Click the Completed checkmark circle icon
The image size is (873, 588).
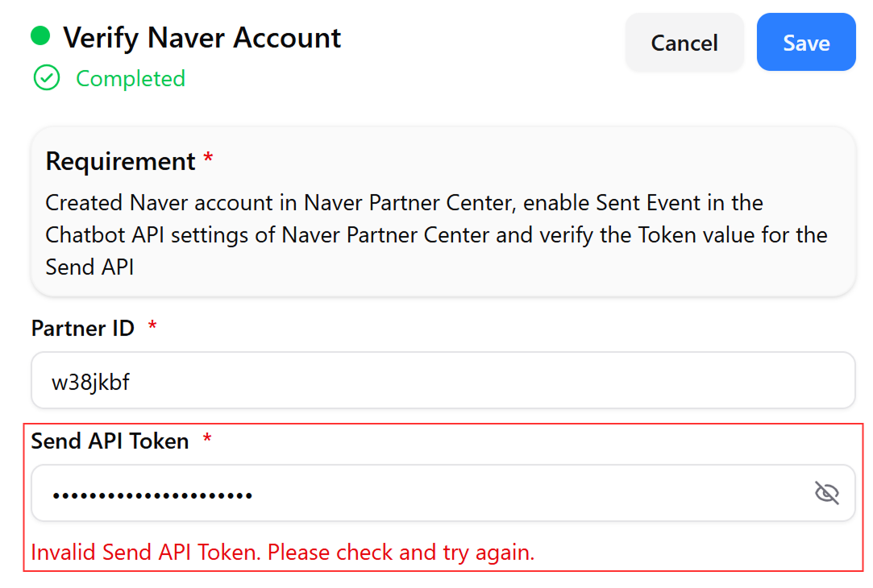tap(47, 78)
